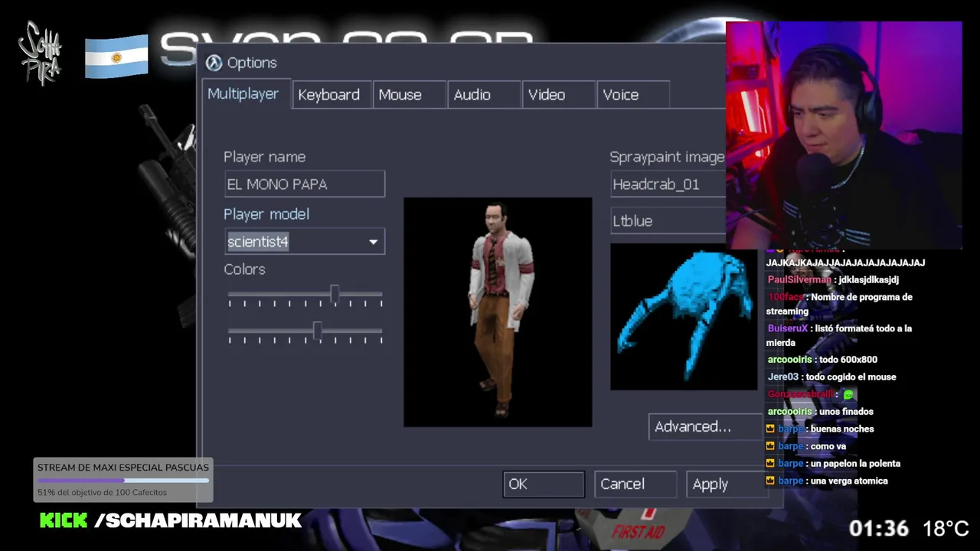Click the top Colors slider handle
The image size is (980, 551).
335,294
